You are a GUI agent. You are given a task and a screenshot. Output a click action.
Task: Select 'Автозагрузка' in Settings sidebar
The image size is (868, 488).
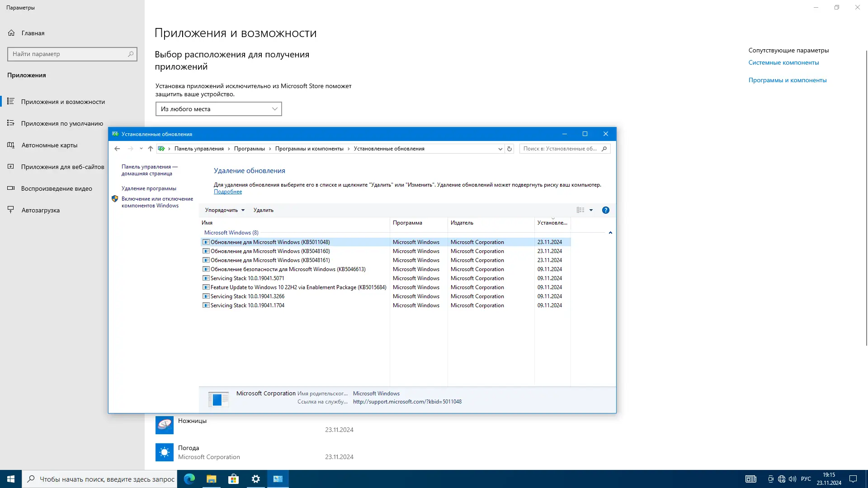40,210
